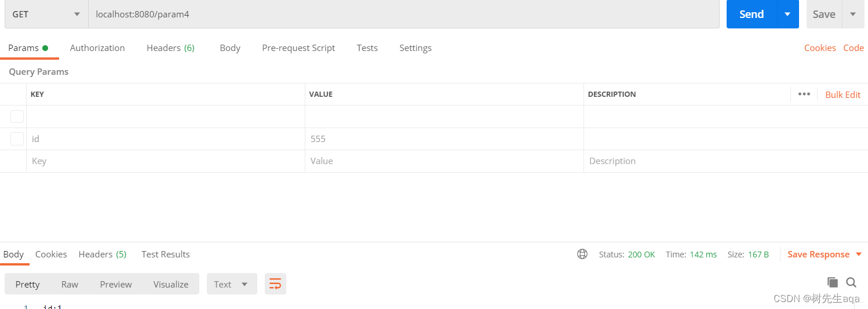Image resolution: width=868 pixels, height=309 pixels.
Task: Tick the checkbox on the empty first row
Action: [17, 117]
